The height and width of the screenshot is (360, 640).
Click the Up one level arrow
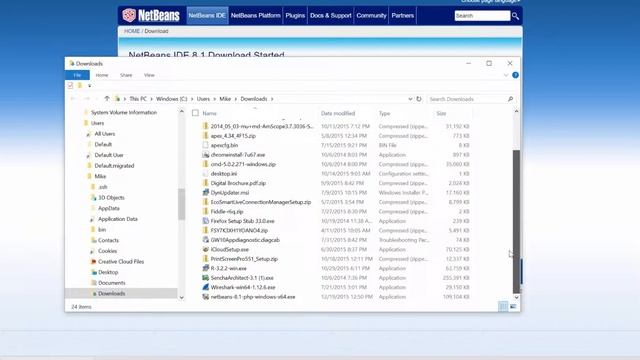107,99
